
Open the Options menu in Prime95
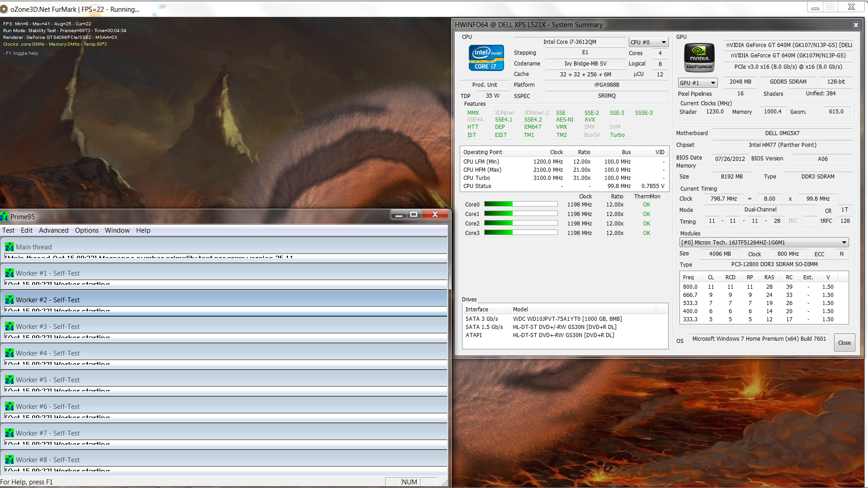87,230
